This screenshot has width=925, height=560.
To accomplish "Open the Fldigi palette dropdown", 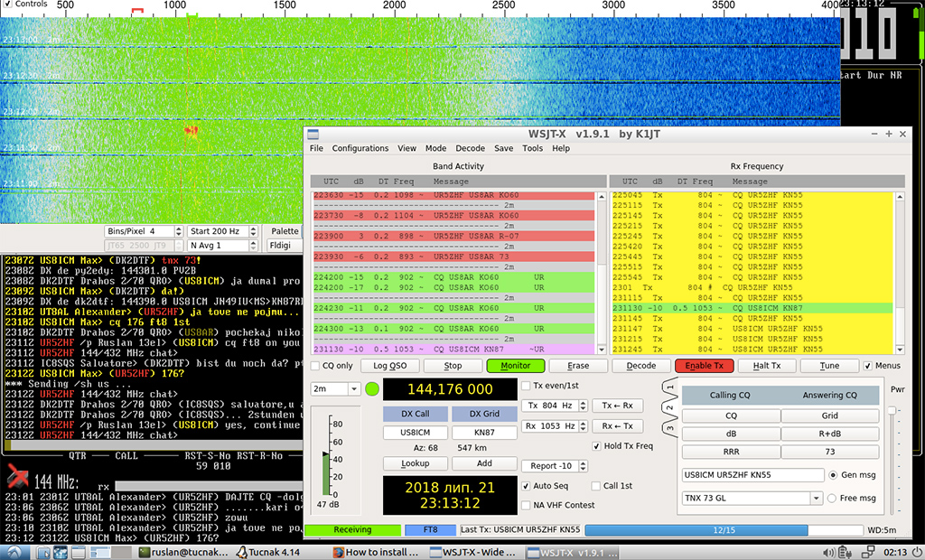I will click(285, 246).
